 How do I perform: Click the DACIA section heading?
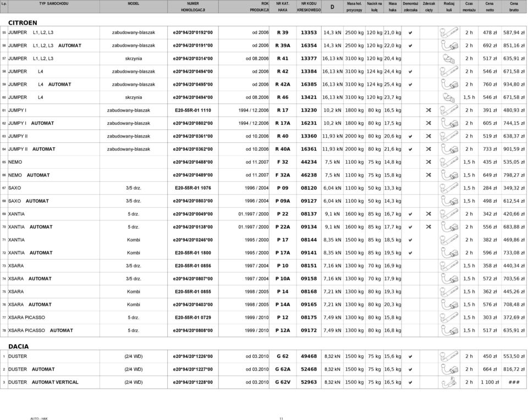(19, 347)
